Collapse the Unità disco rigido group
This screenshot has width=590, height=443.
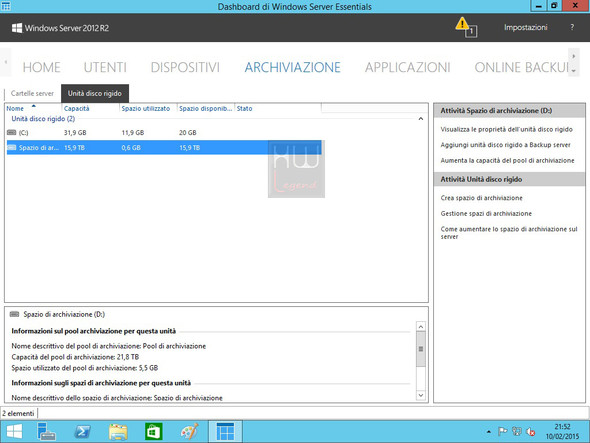pos(421,119)
